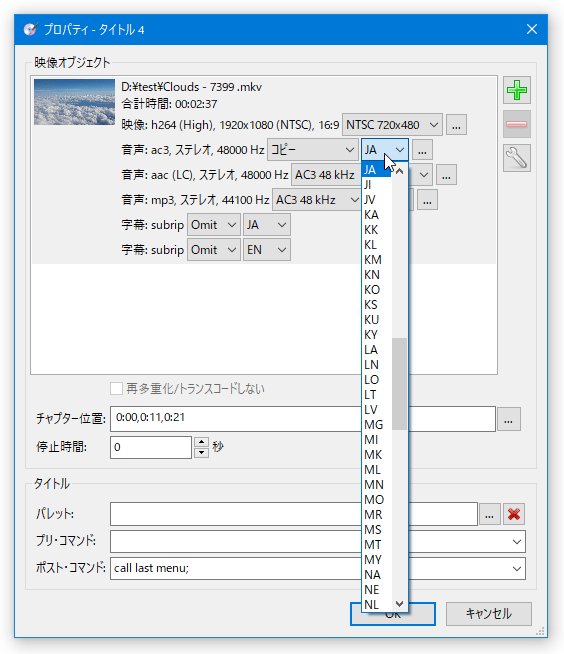Select MO in the language list
564x654 pixels.
[x=377, y=500]
